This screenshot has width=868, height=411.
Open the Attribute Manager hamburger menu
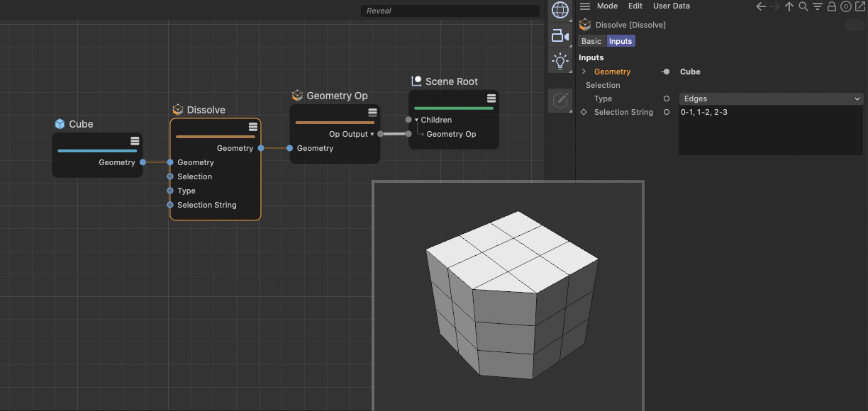585,6
